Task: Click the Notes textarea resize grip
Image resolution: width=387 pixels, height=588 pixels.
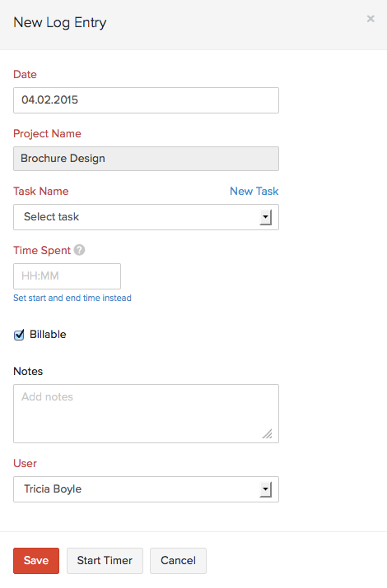Action: coord(268,434)
